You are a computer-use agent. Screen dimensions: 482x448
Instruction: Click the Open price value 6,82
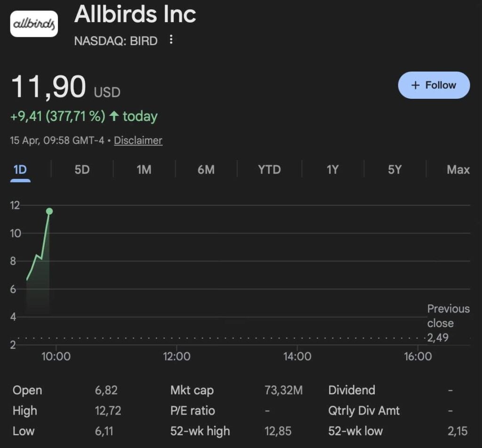106,390
